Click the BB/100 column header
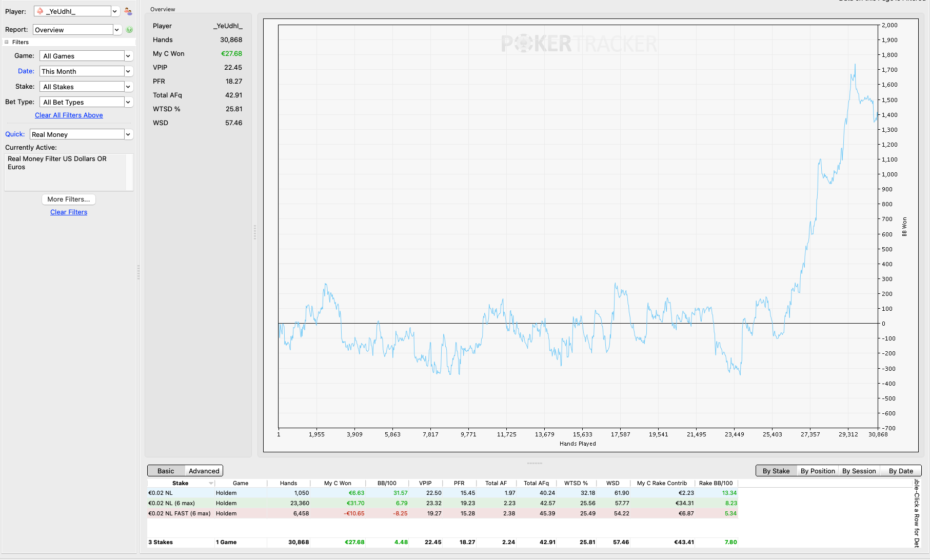 click(x=387, y=483)
